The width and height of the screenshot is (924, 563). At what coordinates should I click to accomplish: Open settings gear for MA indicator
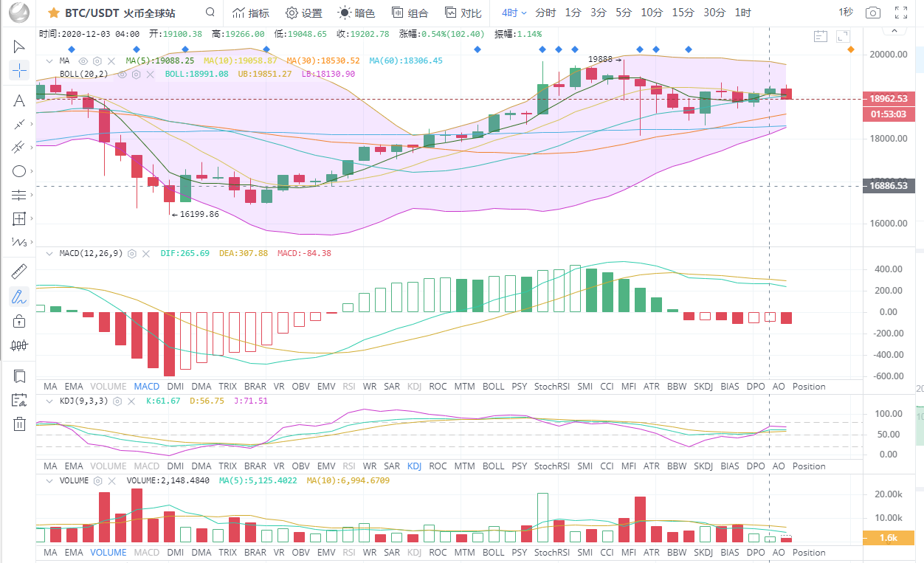pos(97,61)
